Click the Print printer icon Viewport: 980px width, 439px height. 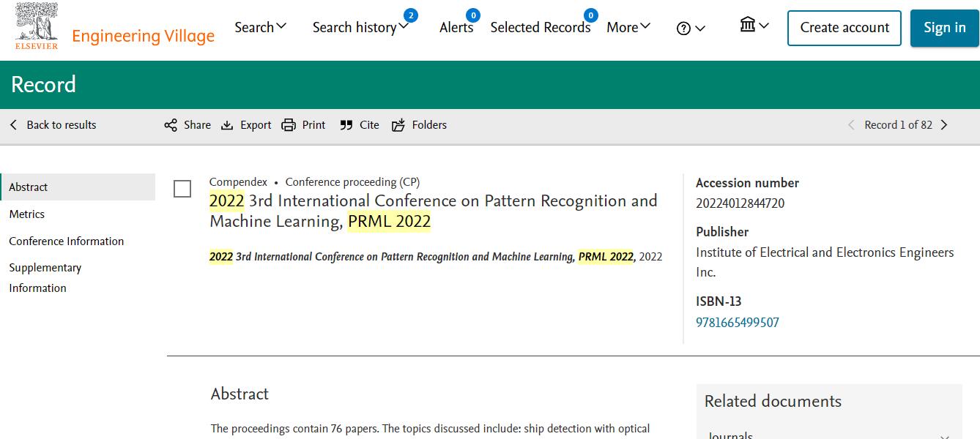pos(289,125)
